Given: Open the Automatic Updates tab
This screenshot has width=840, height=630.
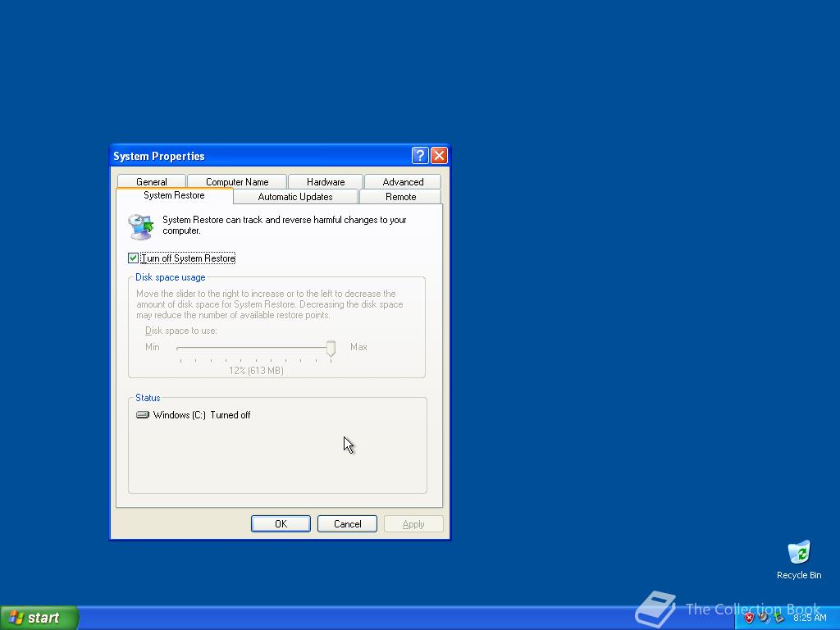Looking at the screenshot, I should pos(295,197).
